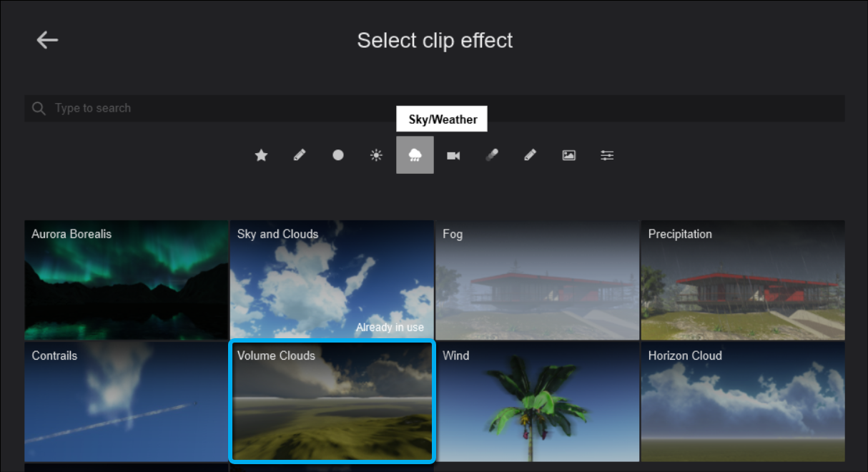
Task: Choose the Aurora Borealis effect
Action: coord(127,280)
